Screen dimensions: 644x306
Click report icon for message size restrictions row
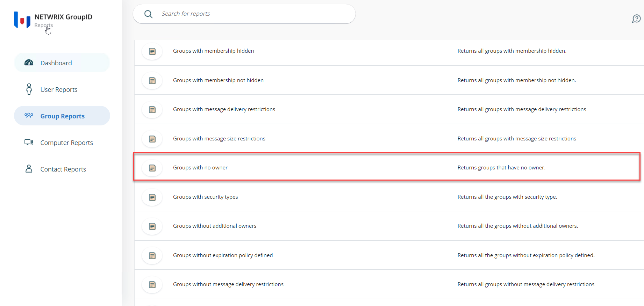152,139
